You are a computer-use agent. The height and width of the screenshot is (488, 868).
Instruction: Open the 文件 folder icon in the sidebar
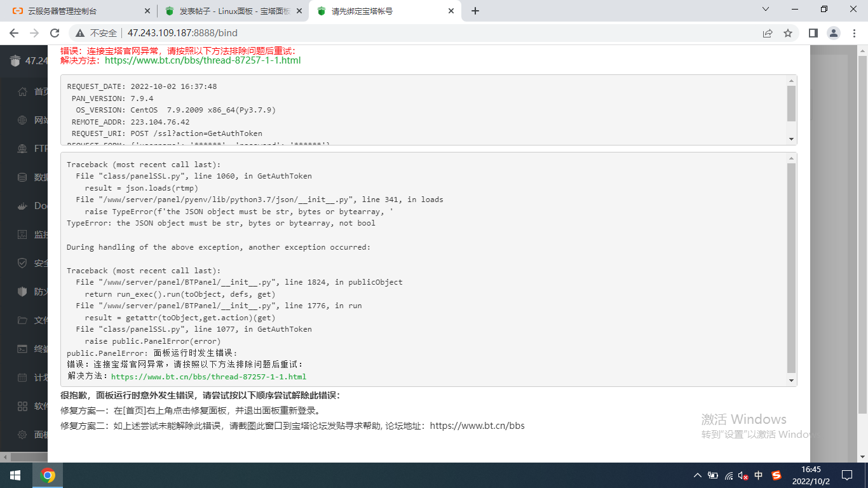pos(22,320)
